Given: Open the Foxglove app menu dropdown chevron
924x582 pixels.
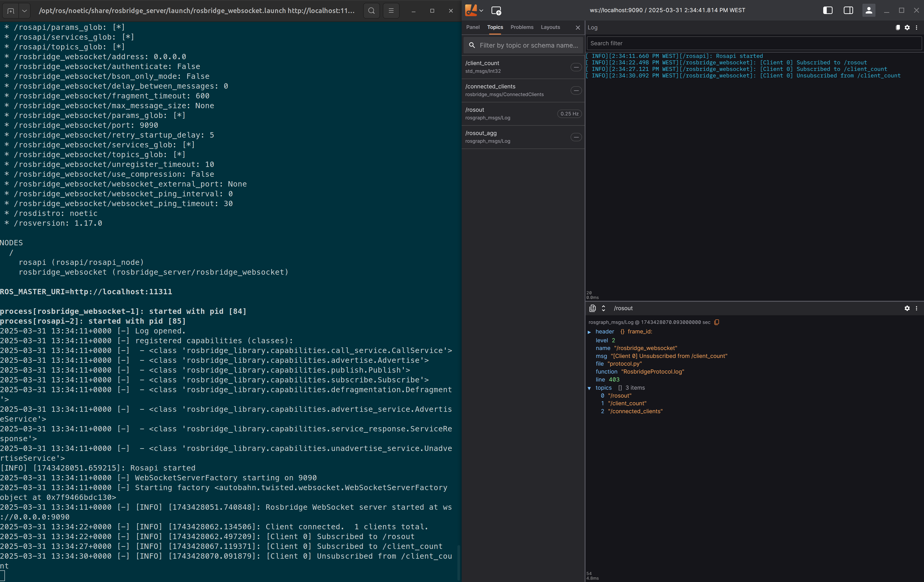Looking at the screenshot, I should 481,11.
